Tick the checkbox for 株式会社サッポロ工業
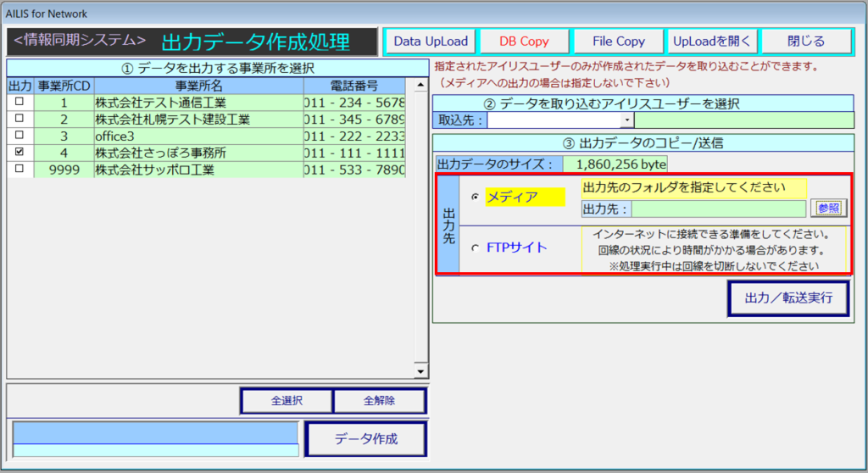This screenshot has height=473, width=868. click(19, 169)
